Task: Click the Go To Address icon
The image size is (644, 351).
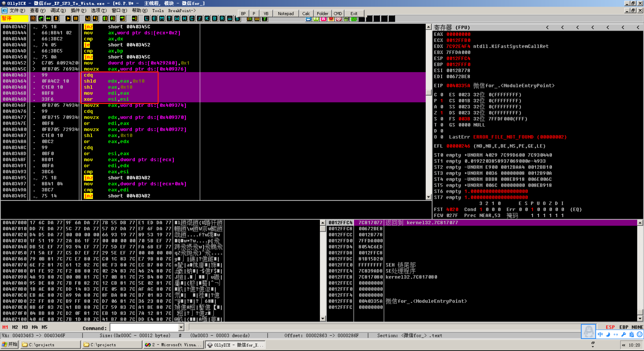Action: coord(135,18)
